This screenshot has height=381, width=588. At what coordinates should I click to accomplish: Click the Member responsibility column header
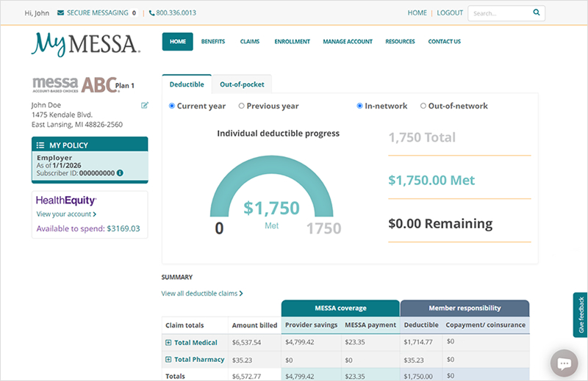465,308
